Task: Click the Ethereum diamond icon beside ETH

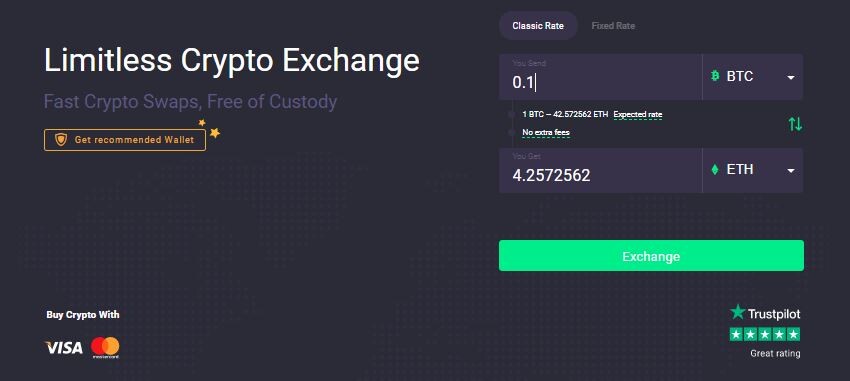Action: coord(714,170)
